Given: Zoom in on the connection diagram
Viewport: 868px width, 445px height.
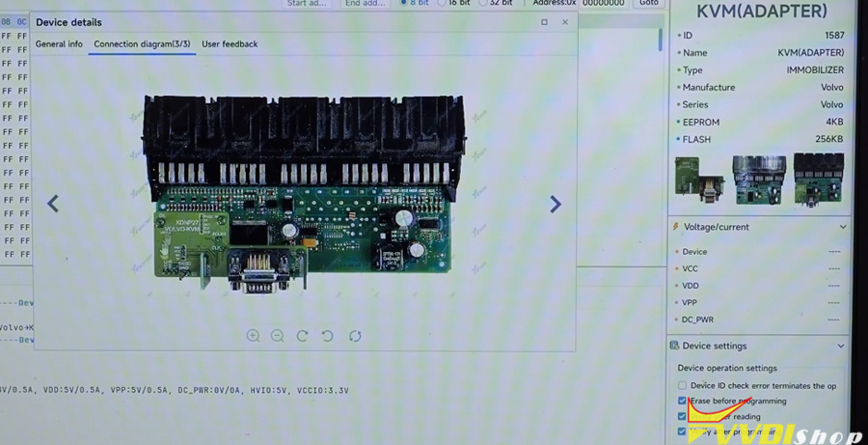Looking at the screenshot, I should (x=253, y=336).
